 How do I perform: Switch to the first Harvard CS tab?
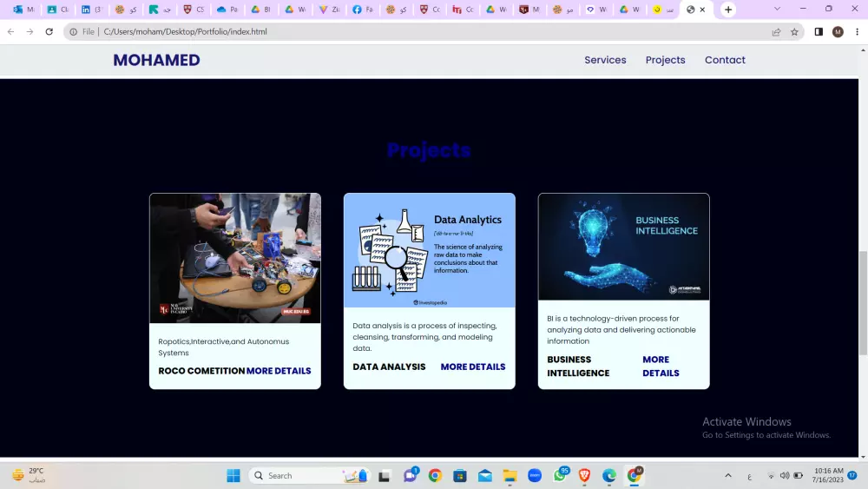(x=194, y=10)
